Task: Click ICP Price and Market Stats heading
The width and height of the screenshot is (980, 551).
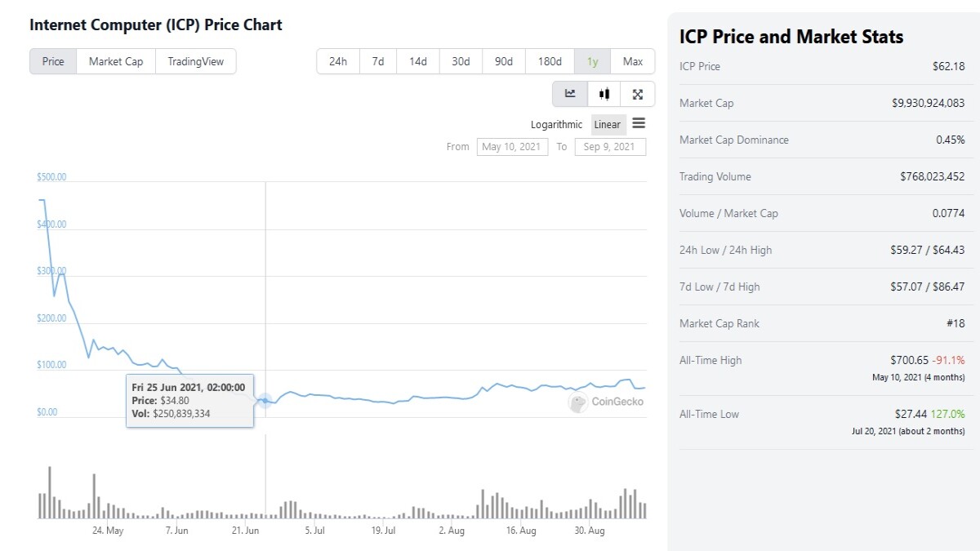Action: tap(791, 37)
